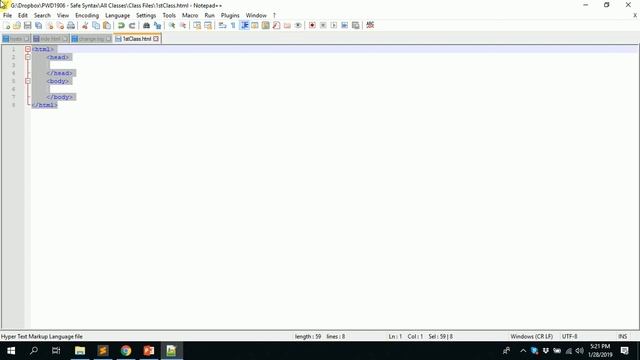This screenshot has height=360, width=640.
Task: Open the user defined language icon
Action: (255, 25)
